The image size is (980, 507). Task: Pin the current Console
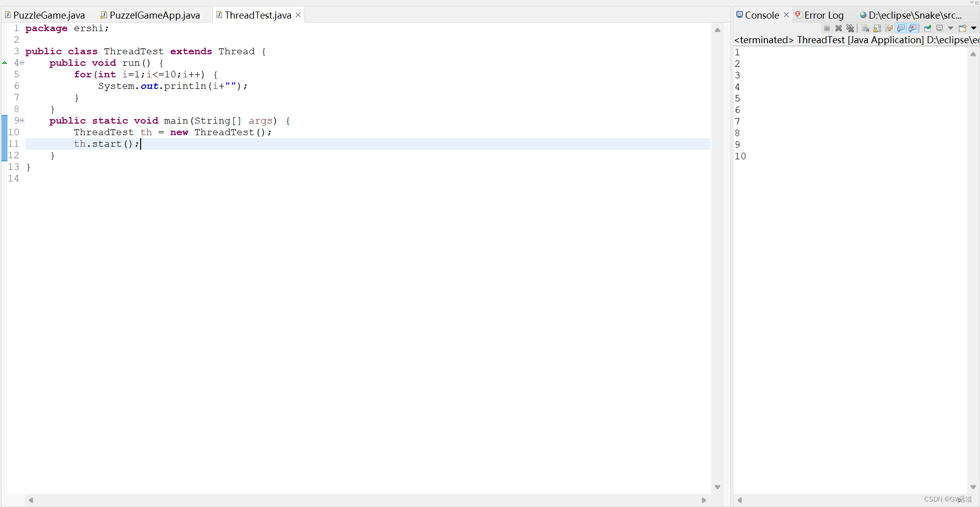tap(928, 28)
